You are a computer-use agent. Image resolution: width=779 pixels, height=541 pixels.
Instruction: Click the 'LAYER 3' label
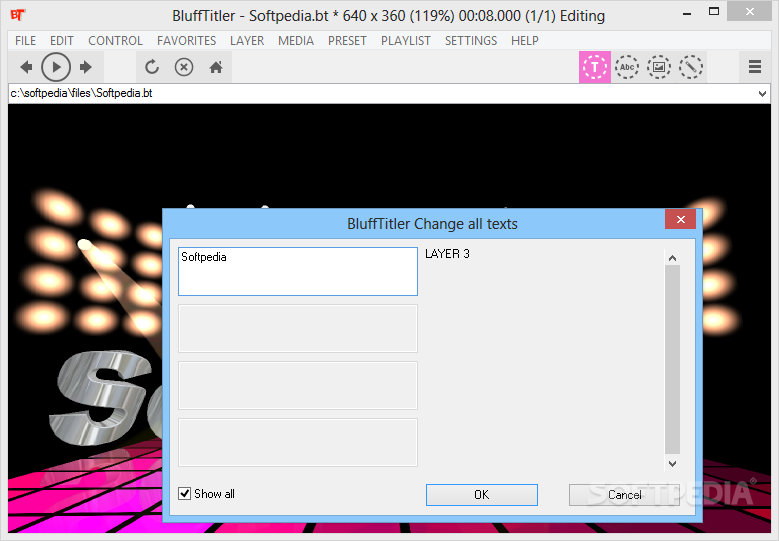(447, 254)
